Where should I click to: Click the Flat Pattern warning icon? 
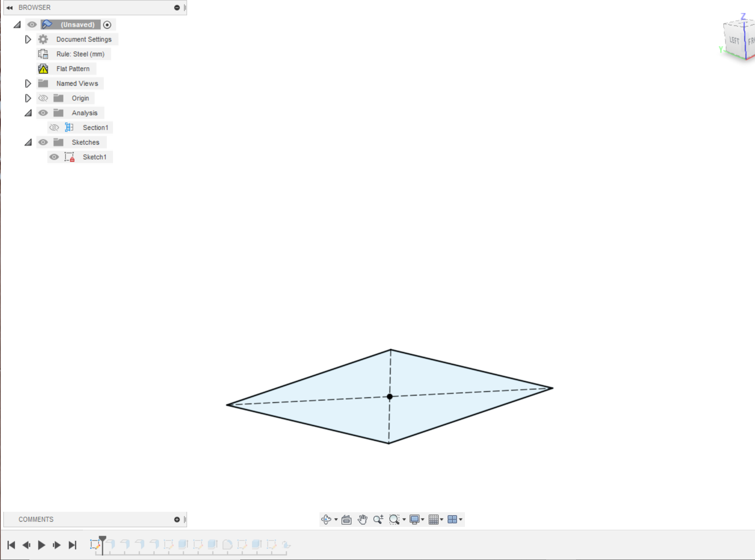pos(43,69)
